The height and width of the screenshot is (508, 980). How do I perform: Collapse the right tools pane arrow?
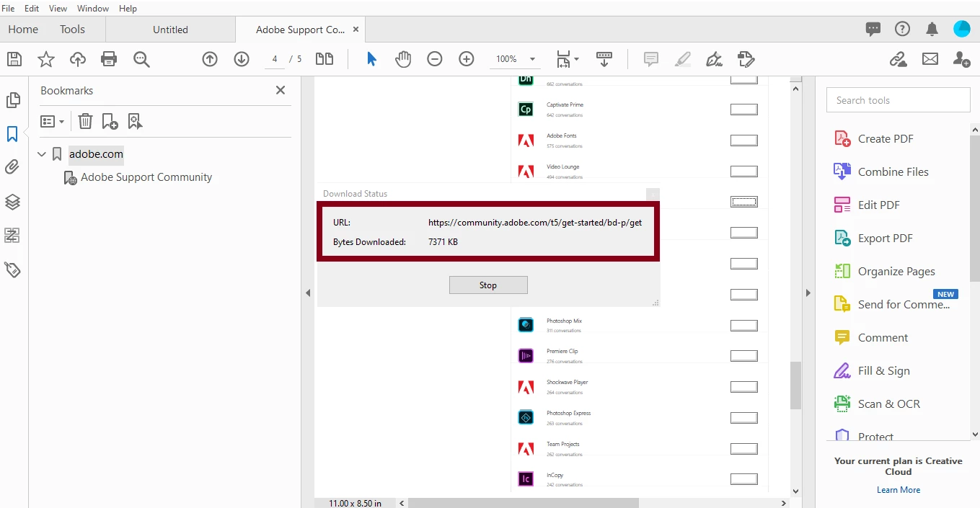coord(808,293)
